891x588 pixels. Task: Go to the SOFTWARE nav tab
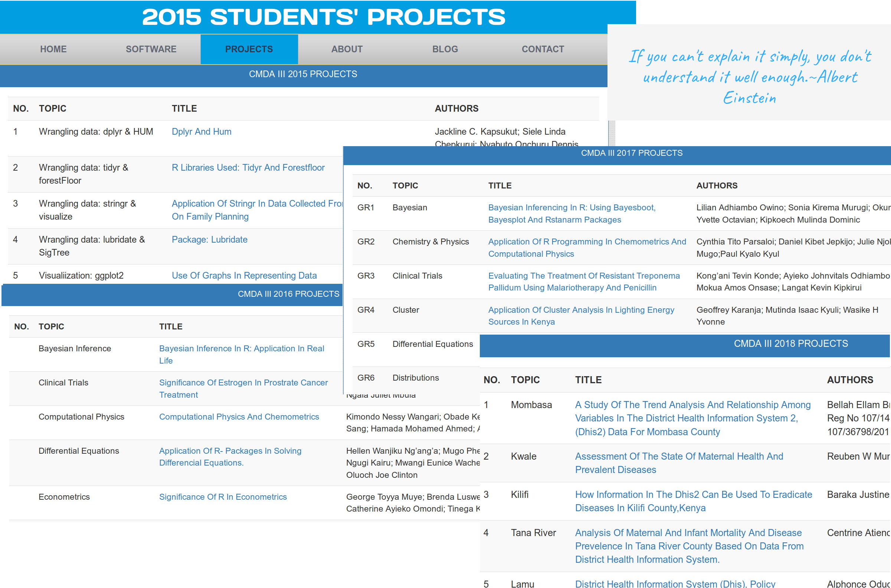click(x=151, y=49)
